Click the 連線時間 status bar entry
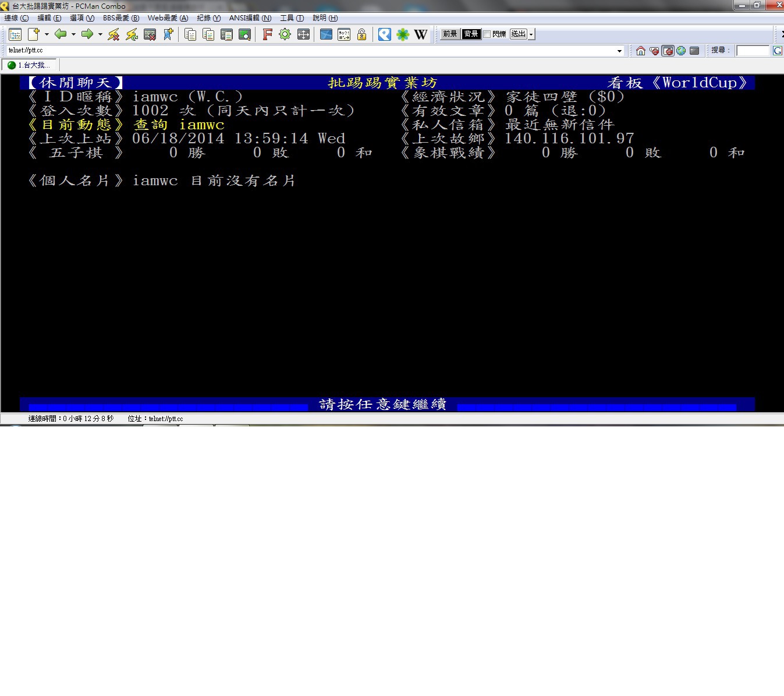Image resolution: width=784 pixels, height=696 pixels. (71, 419)
